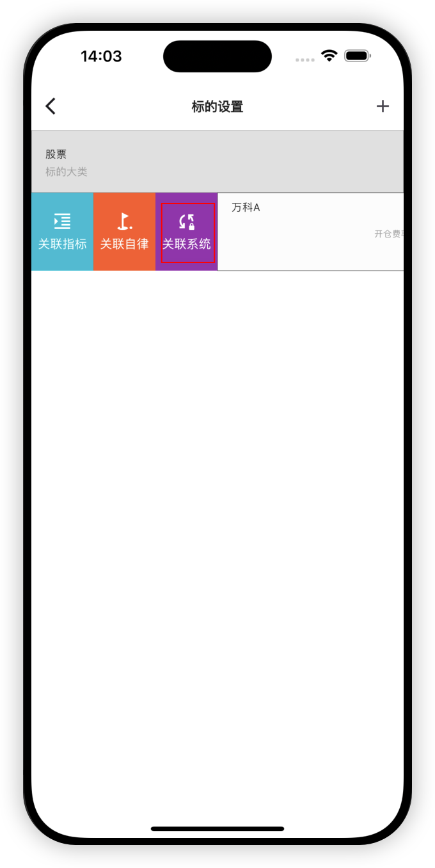Select the orange 关联自律 label text

(124, 245)
